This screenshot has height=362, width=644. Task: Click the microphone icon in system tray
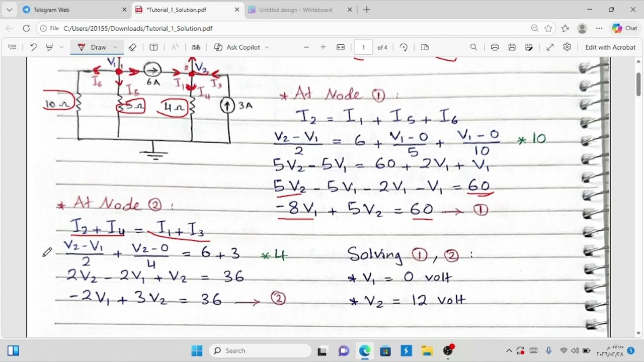pos(548,350)
